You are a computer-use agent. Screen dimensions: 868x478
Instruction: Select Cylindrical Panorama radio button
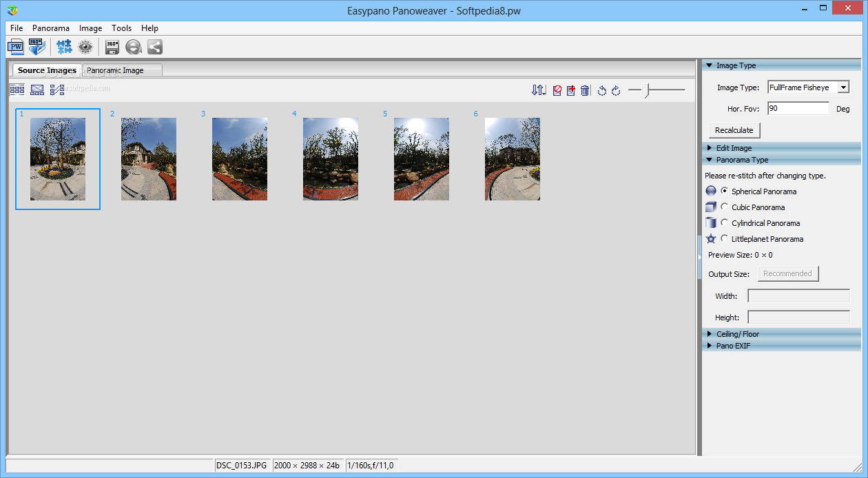pos(724,222)
